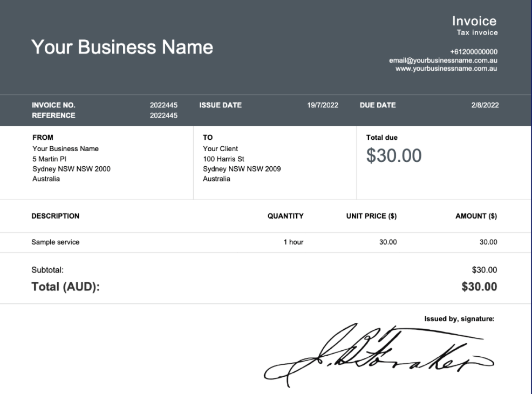532x394 pixels.
Task: Click the large "Your Business Name" header title
Action: click(x=122, y=47)
